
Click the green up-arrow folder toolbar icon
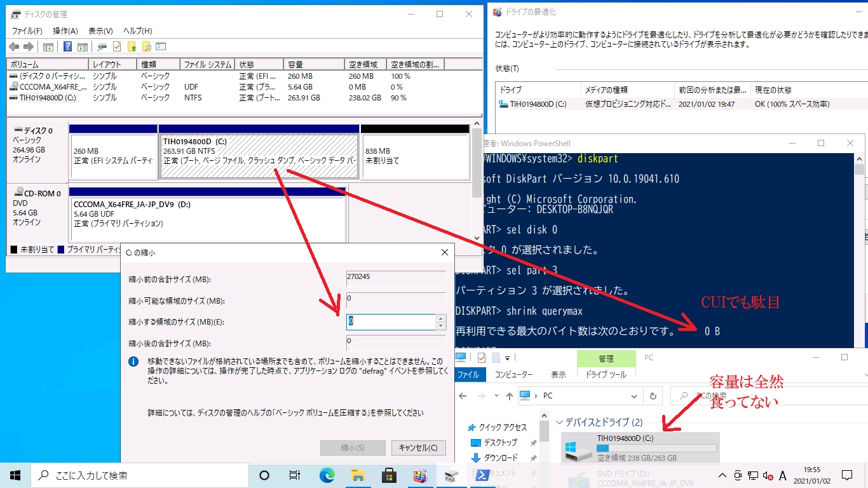[x=132, y=47]
